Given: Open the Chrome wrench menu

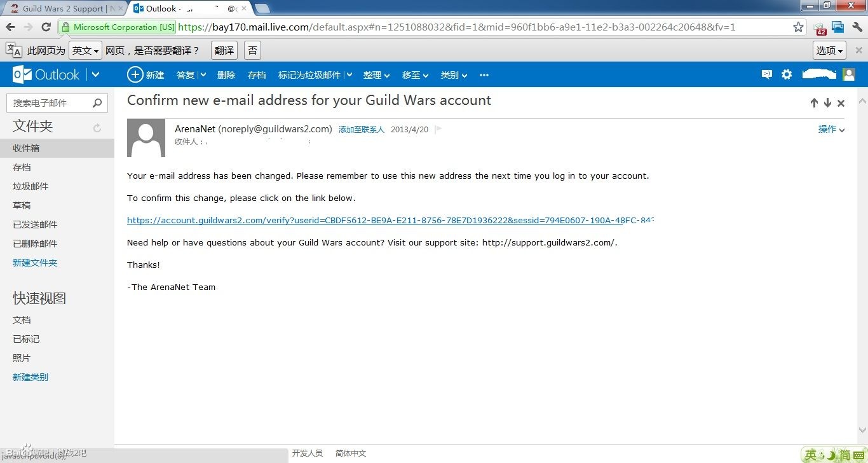Looking at the screenshot, I should click(856, 27).
